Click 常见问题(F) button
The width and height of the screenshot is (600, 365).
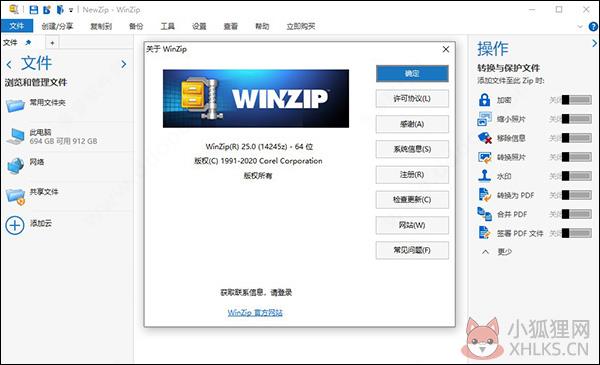(412, 250)
